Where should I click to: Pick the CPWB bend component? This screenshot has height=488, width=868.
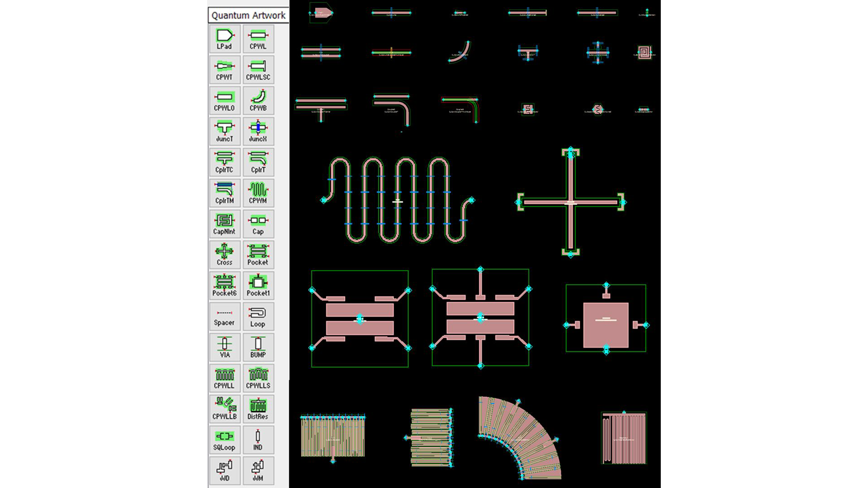258,100
